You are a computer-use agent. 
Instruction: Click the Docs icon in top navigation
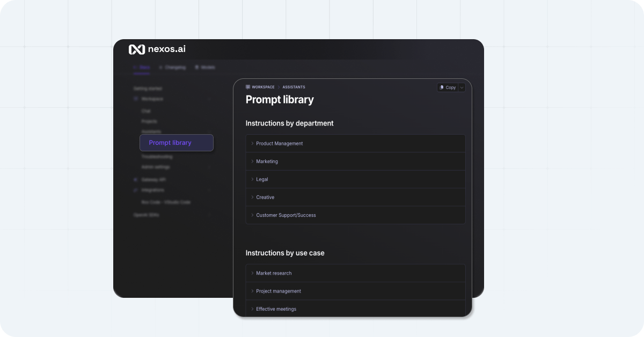point(134,67)
